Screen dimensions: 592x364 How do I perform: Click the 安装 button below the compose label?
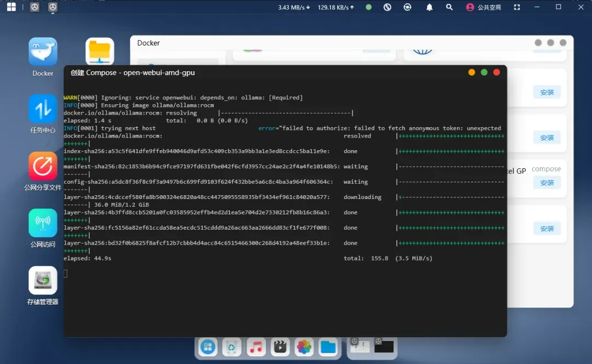(x=547, y=183)
